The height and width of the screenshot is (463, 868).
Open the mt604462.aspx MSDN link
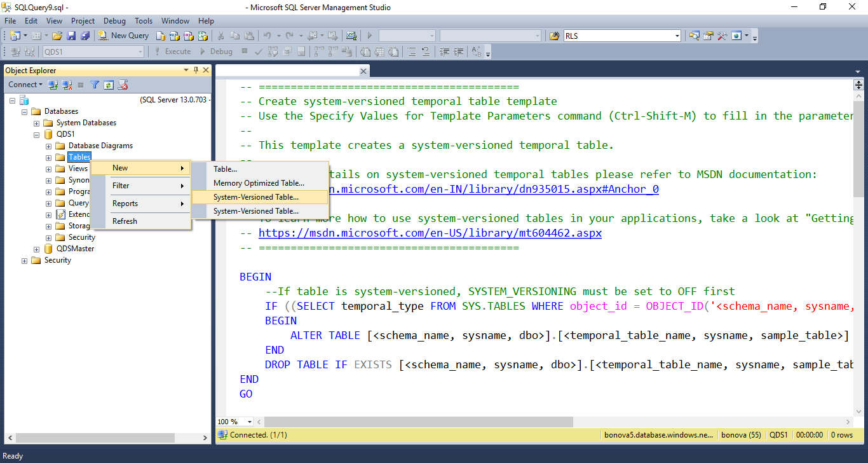[430, 233]
